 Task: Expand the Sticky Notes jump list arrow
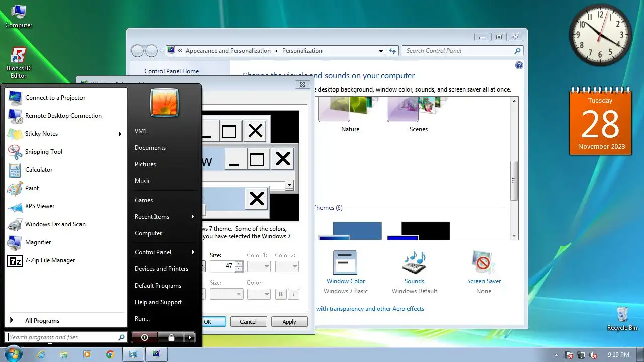[120, 134]
